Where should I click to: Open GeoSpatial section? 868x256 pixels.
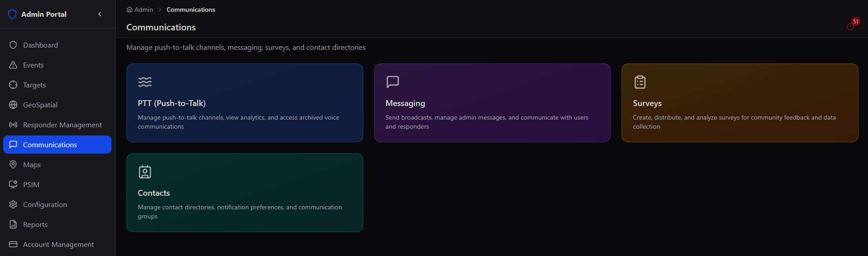(40, 105)
